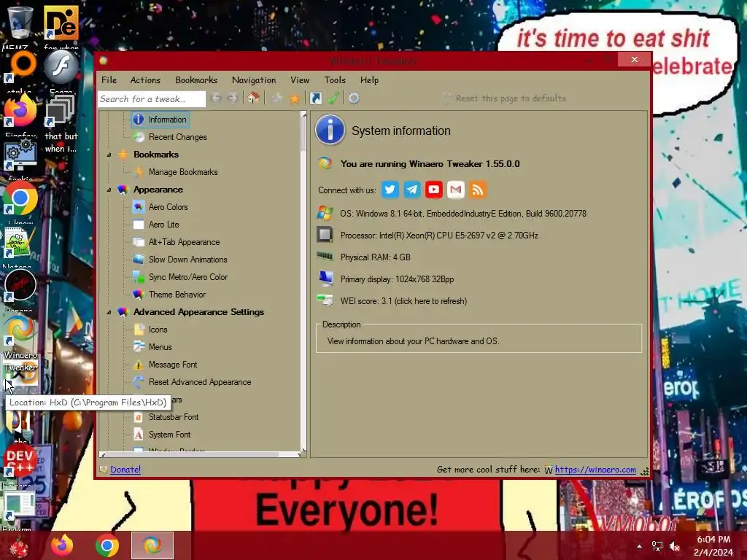
Task: Open the https://winaero.com link
Action: click(595, 470)
